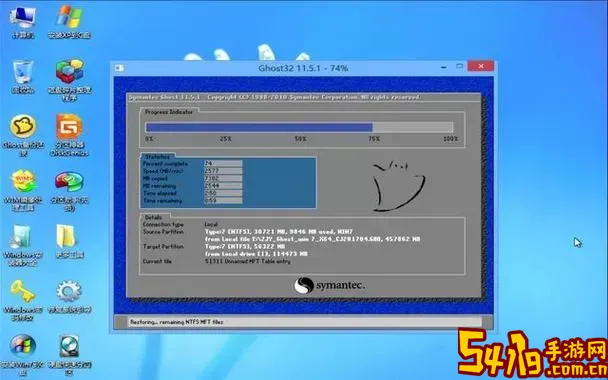Click the Symantec copyright header line
The image size is (608, 380).
point(273,97)
